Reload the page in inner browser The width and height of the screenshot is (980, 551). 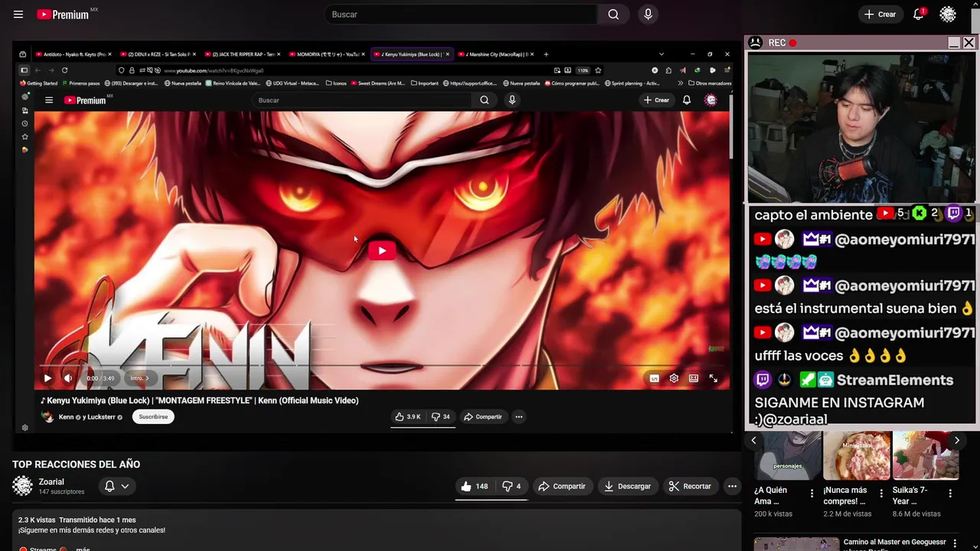(64, 70)
